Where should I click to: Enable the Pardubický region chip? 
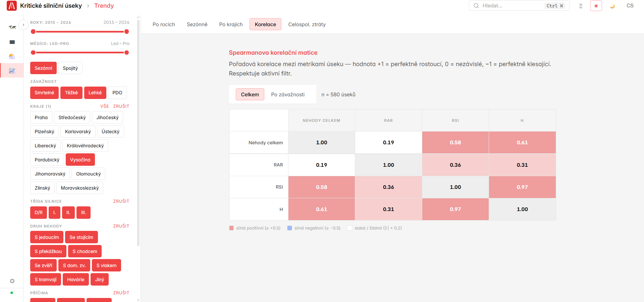point(47,160)
